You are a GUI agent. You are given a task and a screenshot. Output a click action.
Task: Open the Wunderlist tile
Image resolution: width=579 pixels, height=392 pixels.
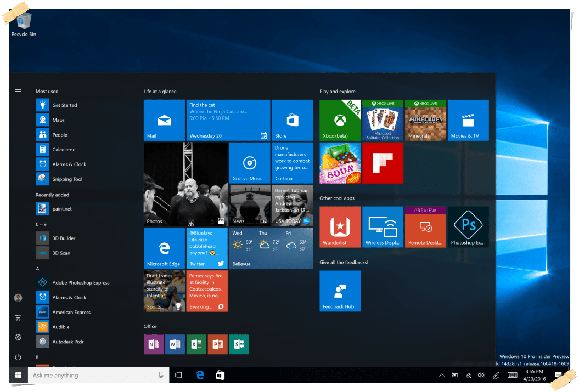(340, 226)
